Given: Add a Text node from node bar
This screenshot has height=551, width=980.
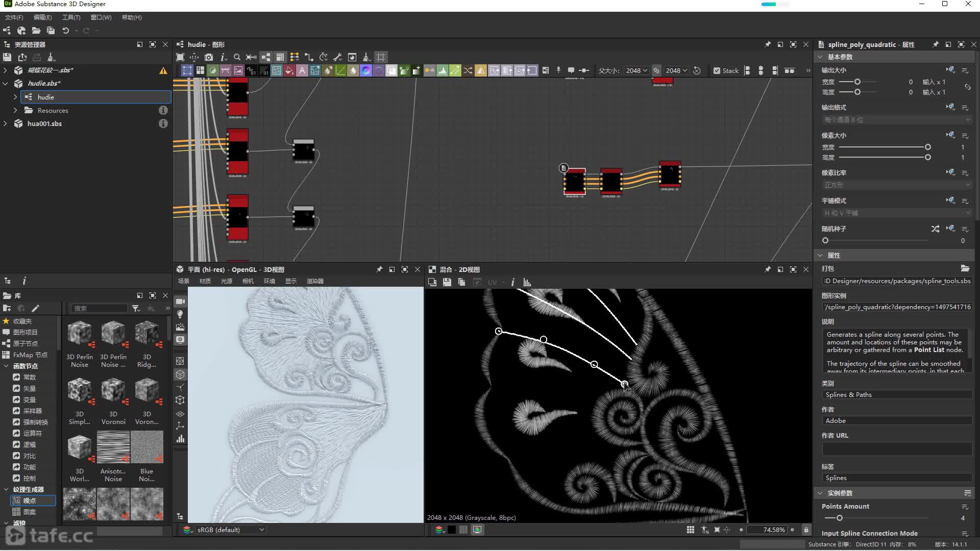Looking at the screenshot, I should 302,71.
